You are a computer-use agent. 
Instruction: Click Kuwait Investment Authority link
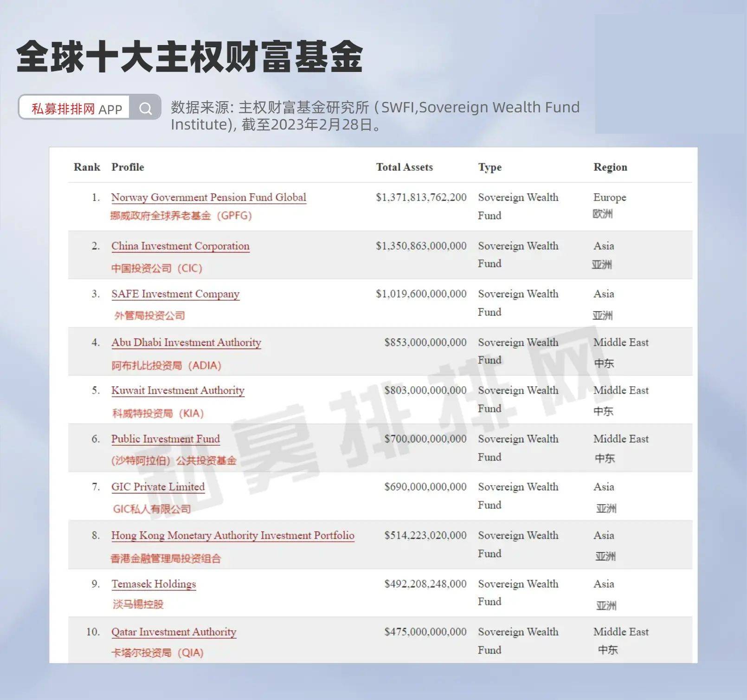coord(178,390)
